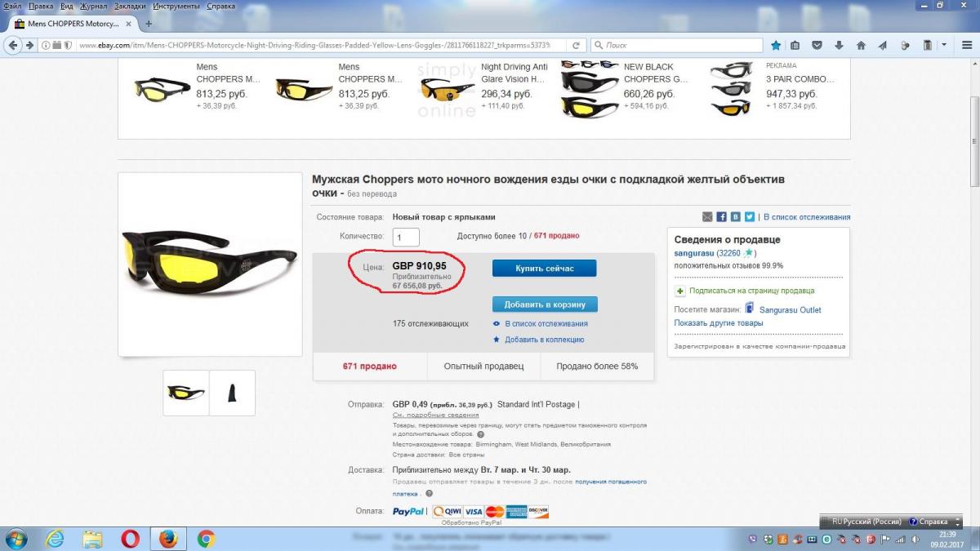Click the green plus follow-seller icon

pyautogui.click(x=679, y=291)
